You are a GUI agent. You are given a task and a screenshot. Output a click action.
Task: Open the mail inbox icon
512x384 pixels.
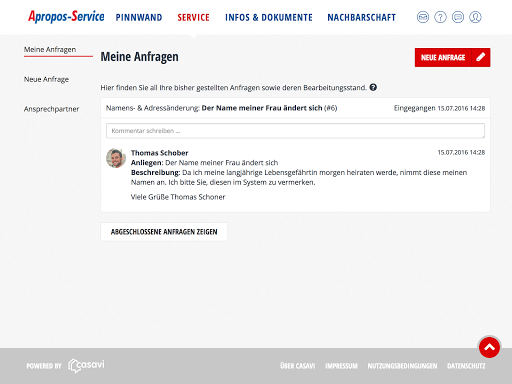(x=423, y=17)
